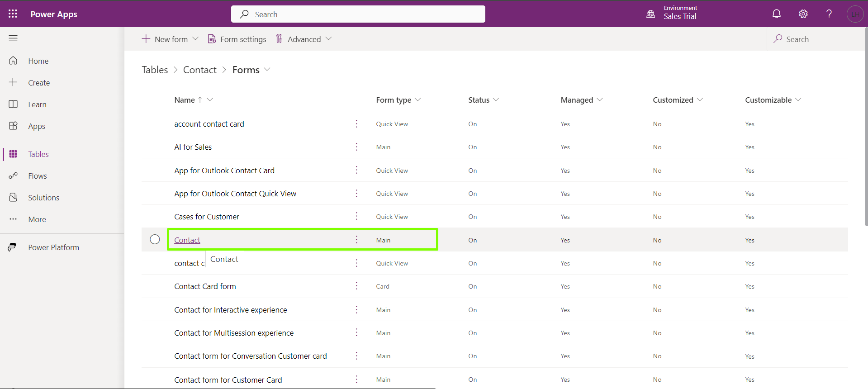Open the app launcher waffle icon
Viewport: 868px width, 389px height.
[13, 14]
